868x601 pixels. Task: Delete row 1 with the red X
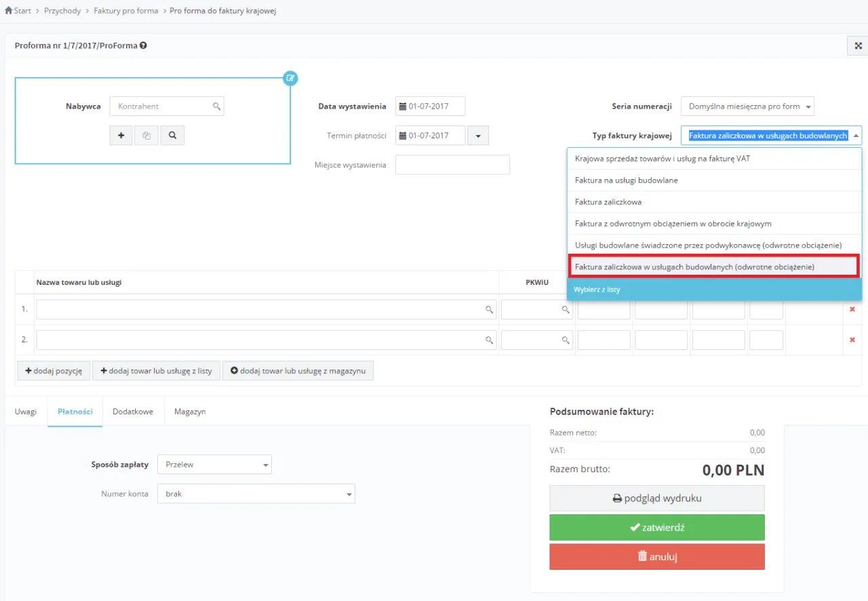[x=852, y=309]
